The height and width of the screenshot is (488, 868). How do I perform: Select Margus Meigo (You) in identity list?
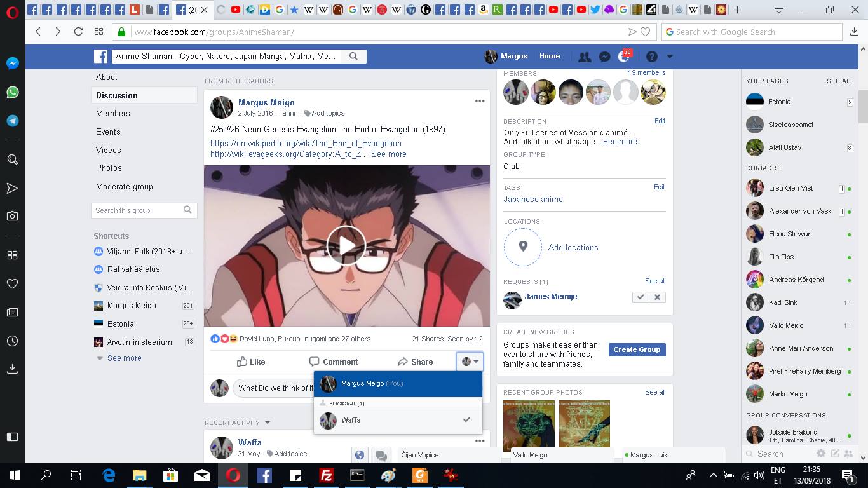pos(398,384)
